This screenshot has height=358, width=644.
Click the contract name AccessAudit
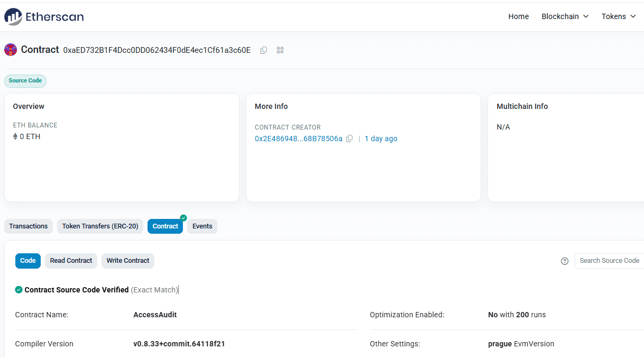[155, 315]
